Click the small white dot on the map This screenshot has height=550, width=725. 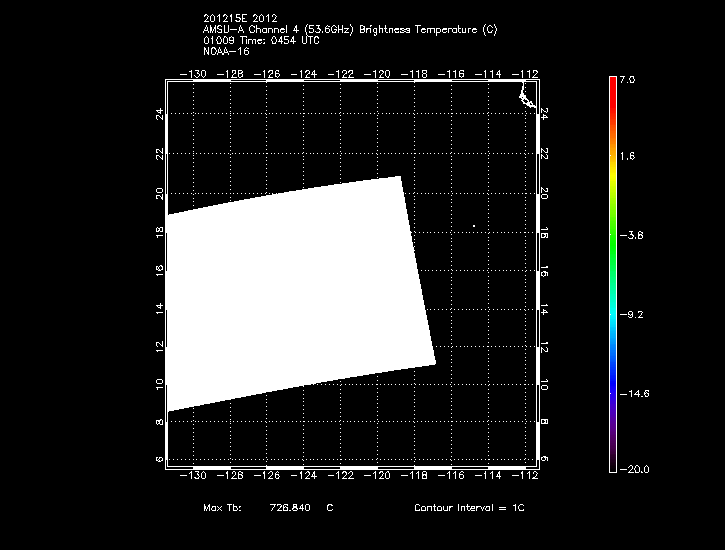click(x=474, y=226)
